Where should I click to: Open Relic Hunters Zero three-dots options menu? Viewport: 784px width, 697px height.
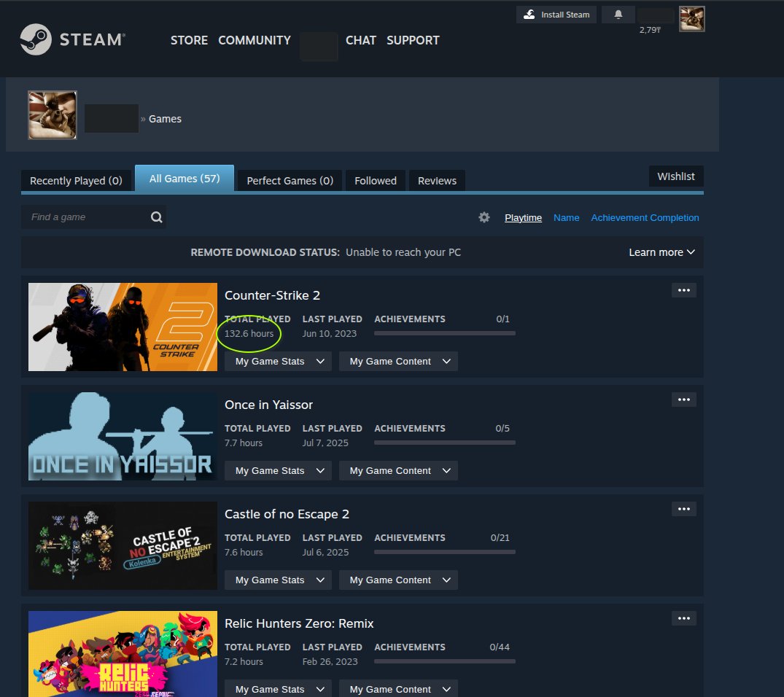pos(683,618)
